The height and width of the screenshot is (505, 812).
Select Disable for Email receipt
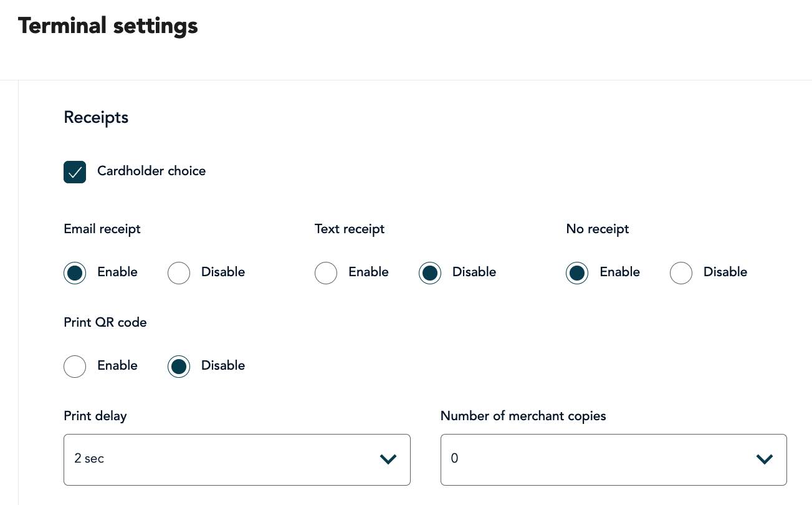pyautogui.click(x=179, y=273)
